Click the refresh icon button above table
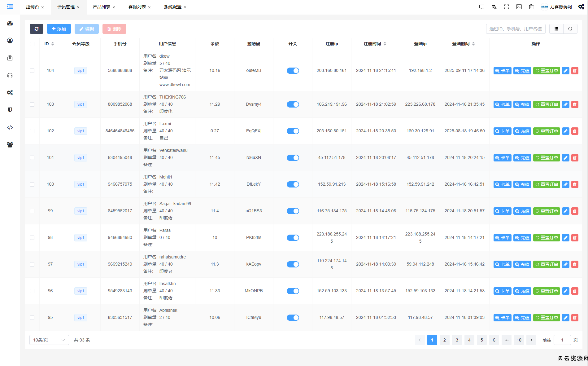Screen dimensions: 588x366 pos(37,29)
